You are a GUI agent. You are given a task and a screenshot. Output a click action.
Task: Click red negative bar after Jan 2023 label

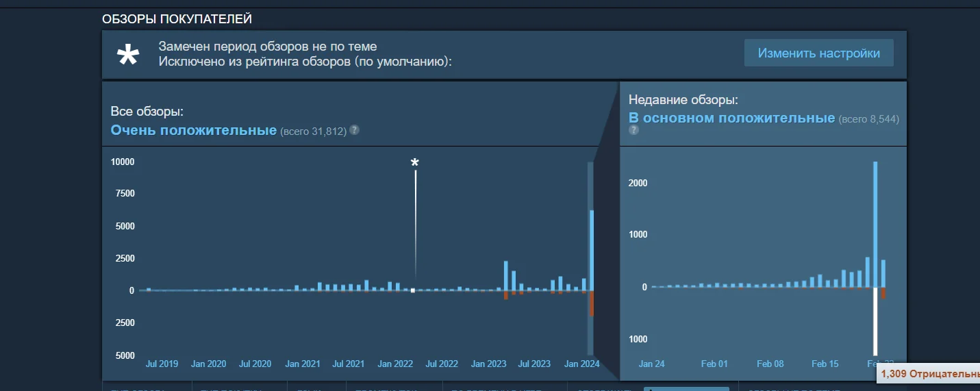pyautogui.click(x=505, y=295)
